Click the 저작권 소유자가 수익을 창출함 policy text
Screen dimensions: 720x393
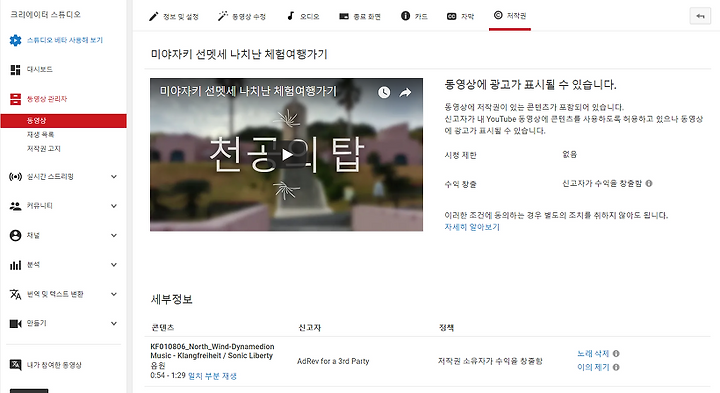490,361
